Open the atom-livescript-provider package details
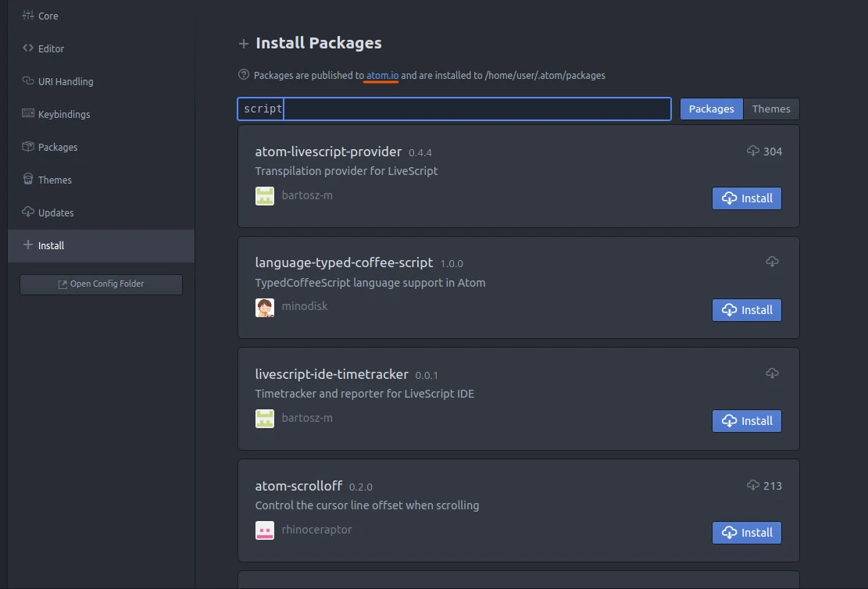 328,152
